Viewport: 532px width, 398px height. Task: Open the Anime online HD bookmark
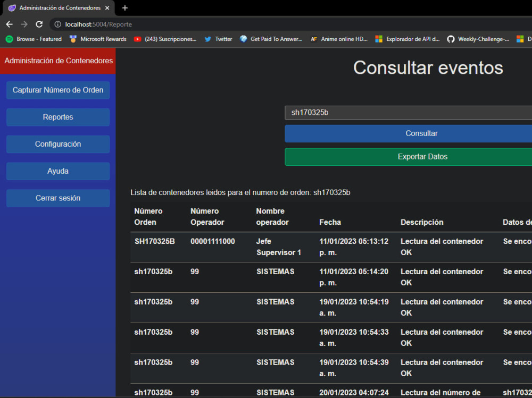coord(339,39)
